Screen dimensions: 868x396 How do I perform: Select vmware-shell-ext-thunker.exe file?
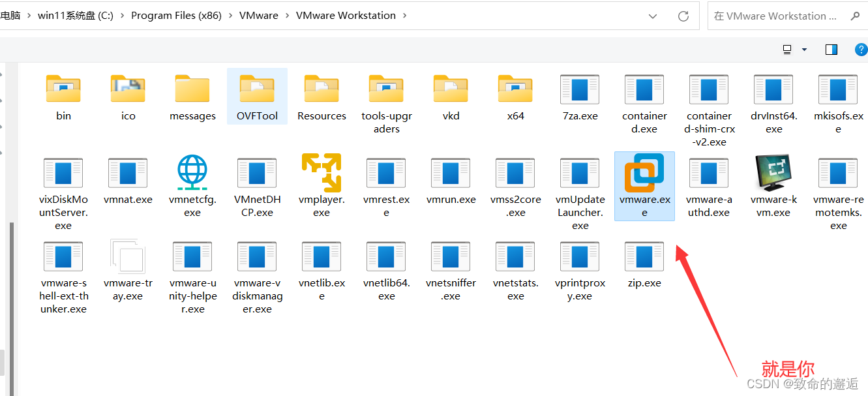tap(63, 277)
